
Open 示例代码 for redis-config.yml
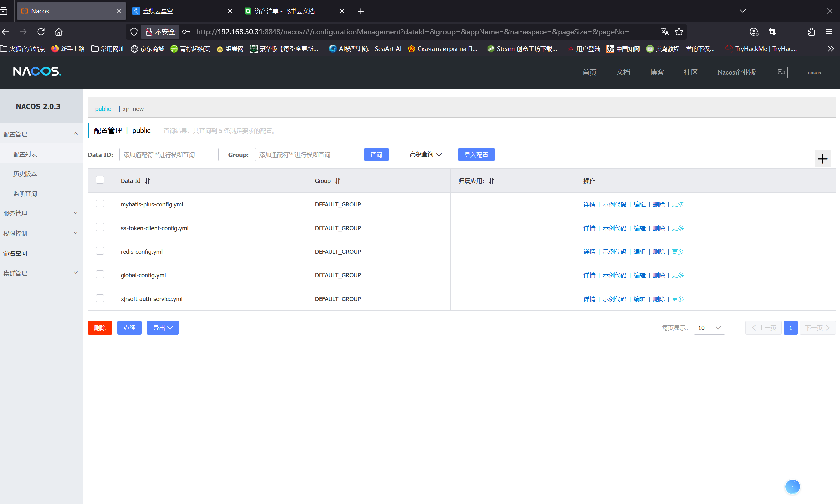[x=614, y=252]
